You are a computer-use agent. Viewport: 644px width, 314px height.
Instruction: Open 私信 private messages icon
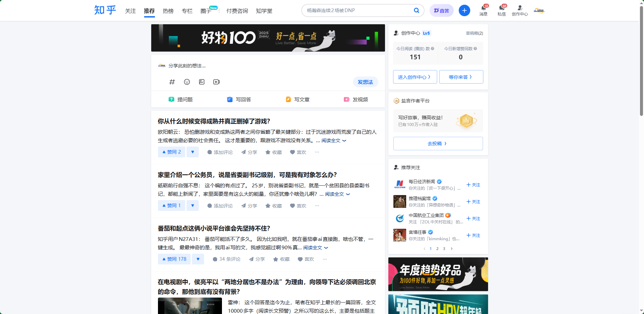[502, 10]
